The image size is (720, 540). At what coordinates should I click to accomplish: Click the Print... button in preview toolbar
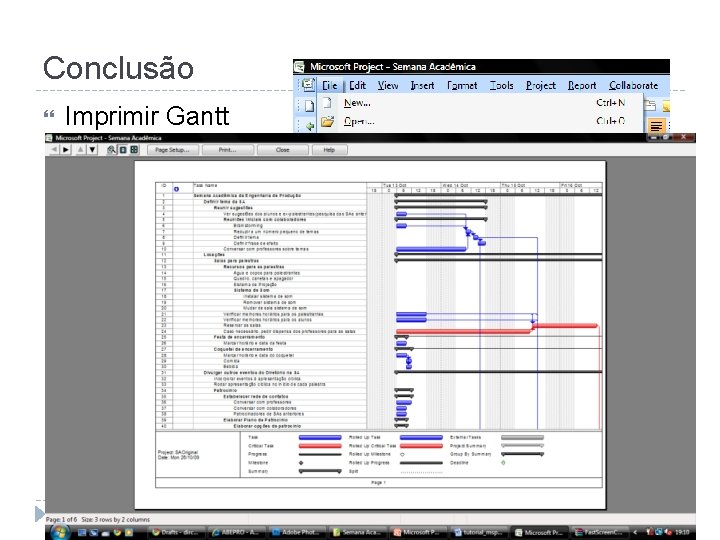point(228,150)
